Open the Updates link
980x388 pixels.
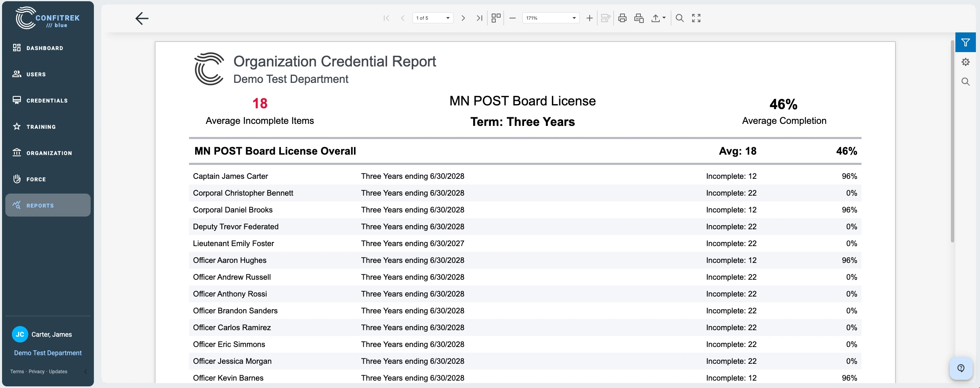58,372
